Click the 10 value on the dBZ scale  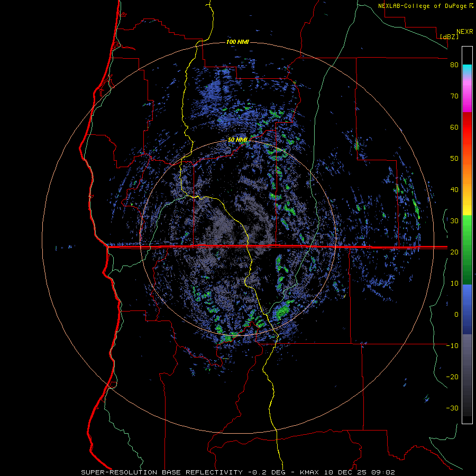[x=454, y=283]
